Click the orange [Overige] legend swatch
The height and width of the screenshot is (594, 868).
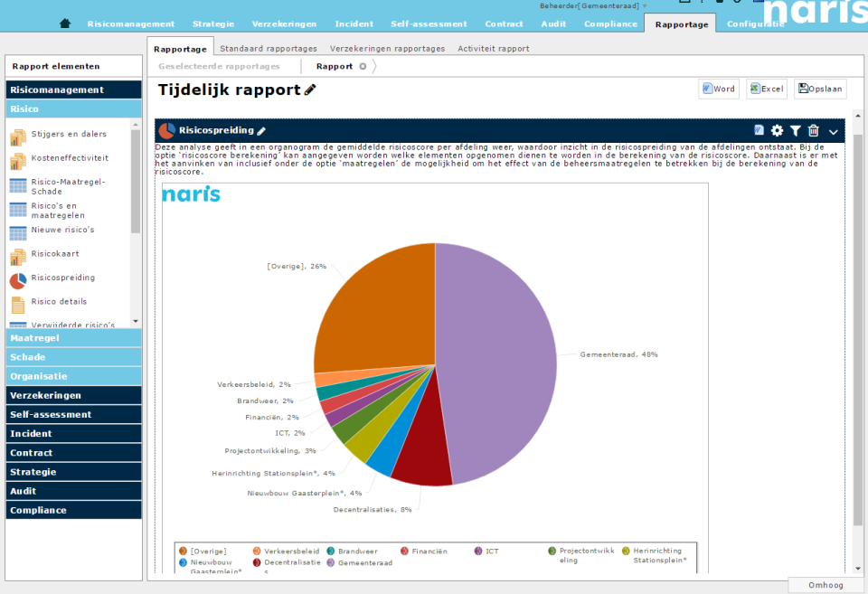(181, 550)
